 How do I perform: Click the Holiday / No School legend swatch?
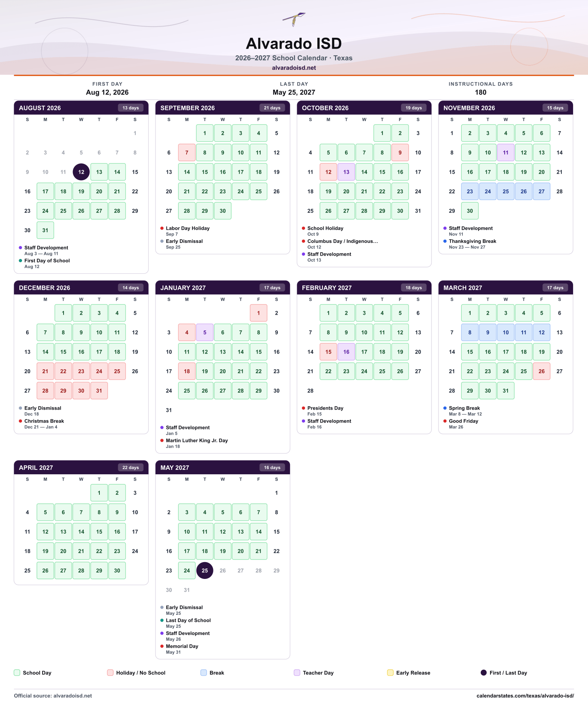(x=110, y=673)
